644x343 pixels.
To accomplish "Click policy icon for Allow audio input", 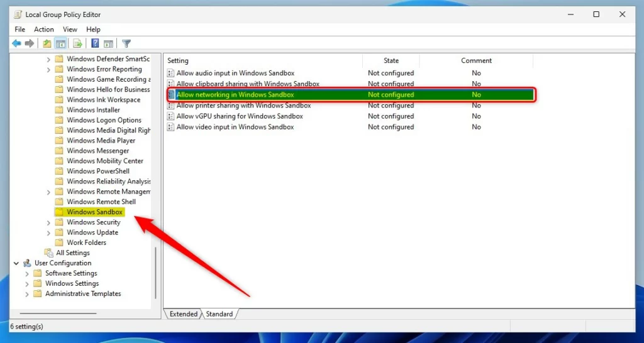I will tap(170, 73).
